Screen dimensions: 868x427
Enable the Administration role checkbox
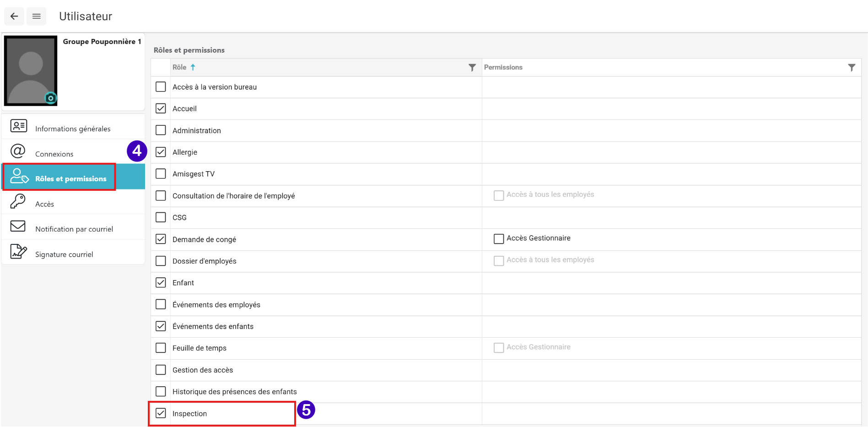point(161,130)
